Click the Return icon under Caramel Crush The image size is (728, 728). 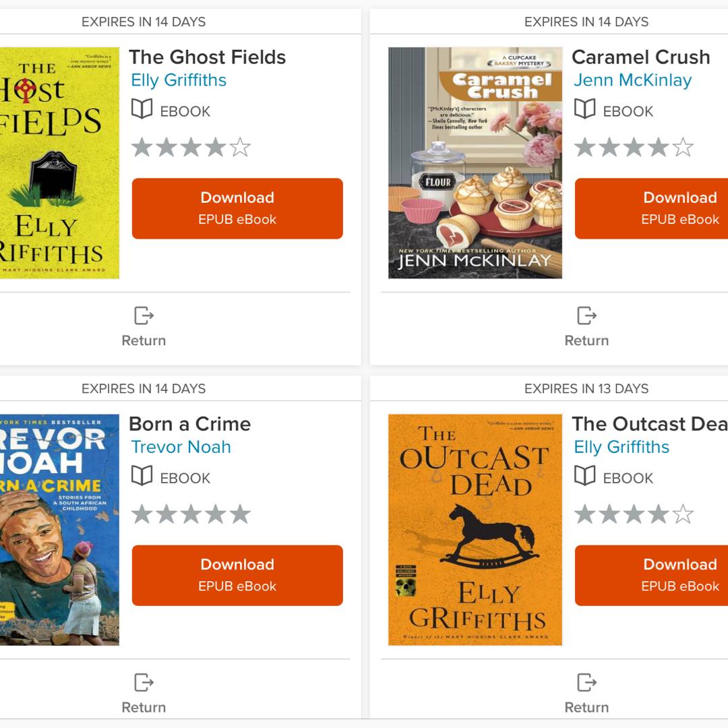(586, 315)
